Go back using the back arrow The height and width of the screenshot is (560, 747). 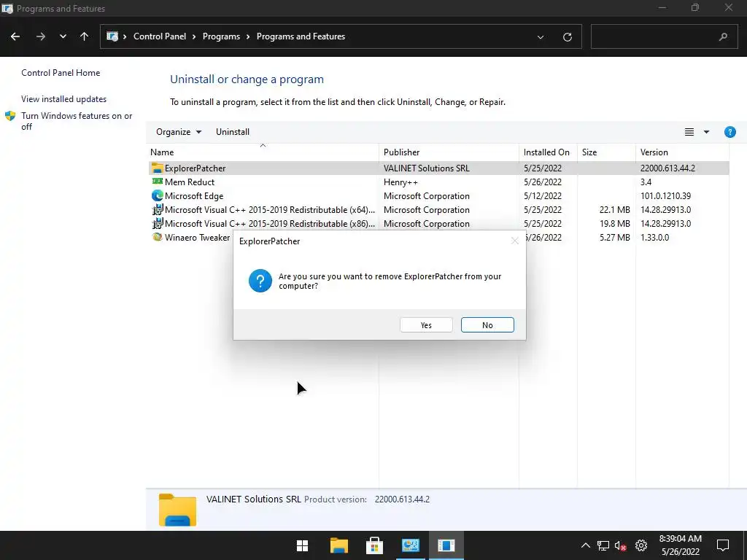pos(15,36)
